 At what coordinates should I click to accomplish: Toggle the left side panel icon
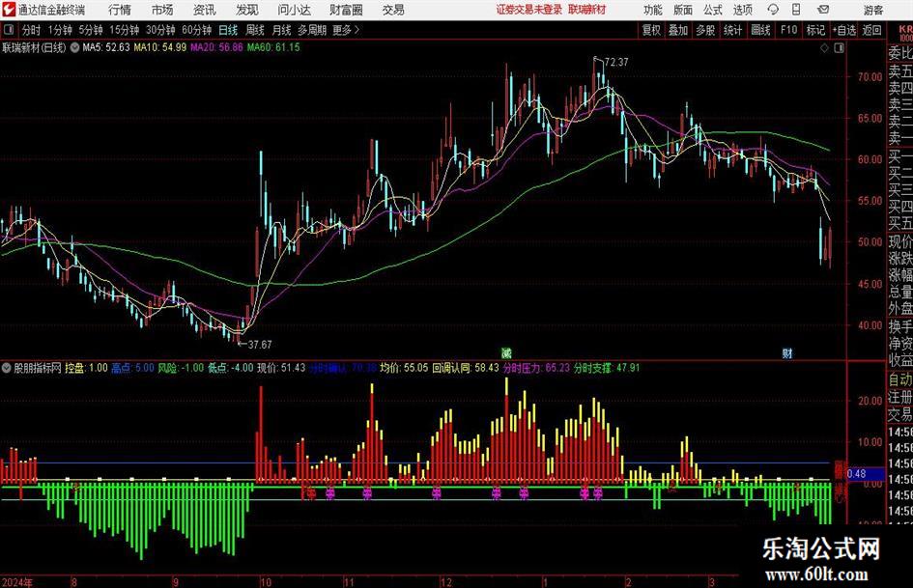8,30
